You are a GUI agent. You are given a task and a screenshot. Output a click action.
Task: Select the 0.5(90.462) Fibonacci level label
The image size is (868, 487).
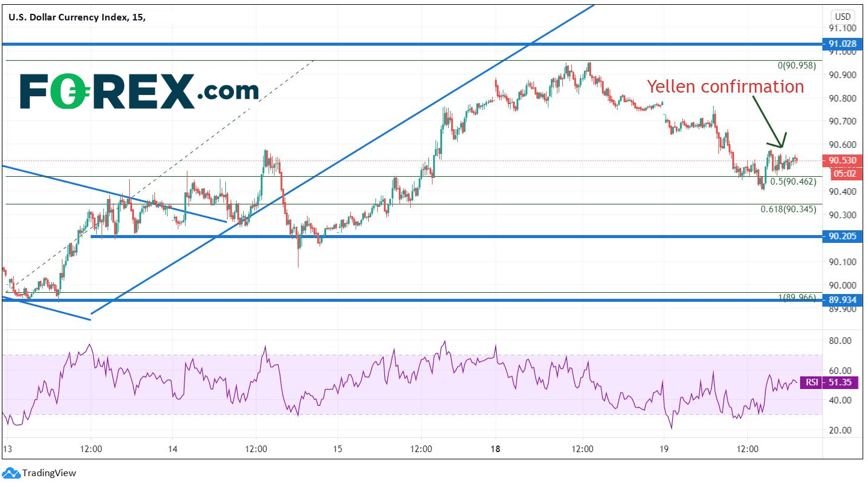793,181
